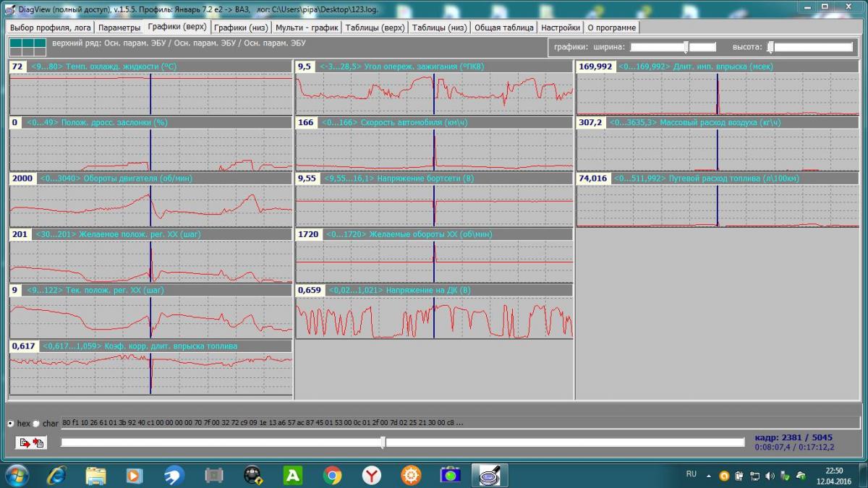Image resolution: width=868 pixels, height=488 pixels.
Task: Open Windows Explorer folder in taskbar
Action: coord(96,475)
